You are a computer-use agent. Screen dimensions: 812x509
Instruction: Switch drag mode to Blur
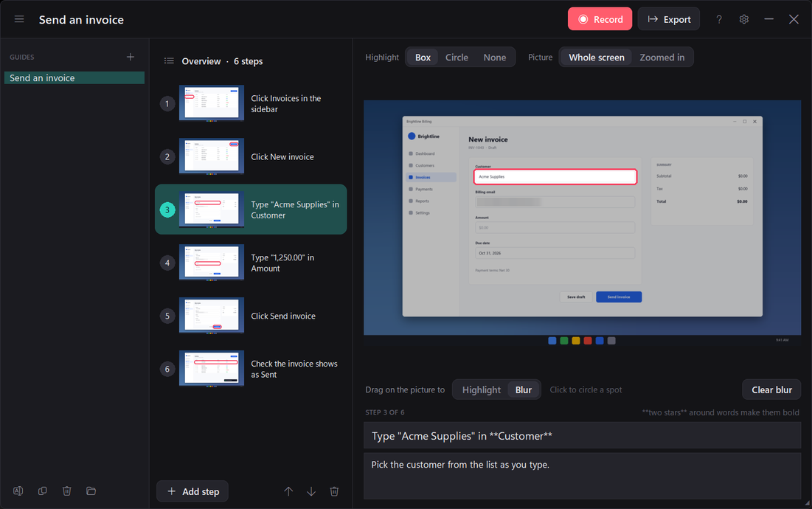click(523, 390)
